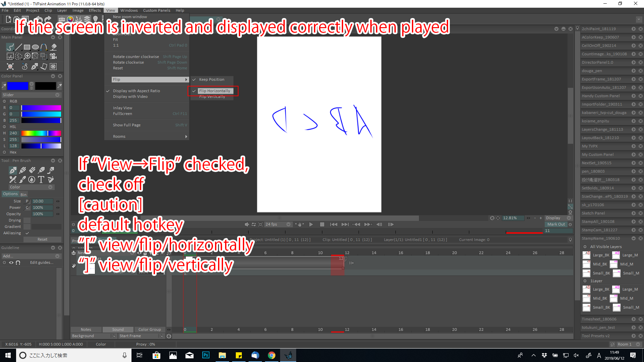
Task: Toggle the Gradient checkbox in tool options
Action: pos(27,227)
